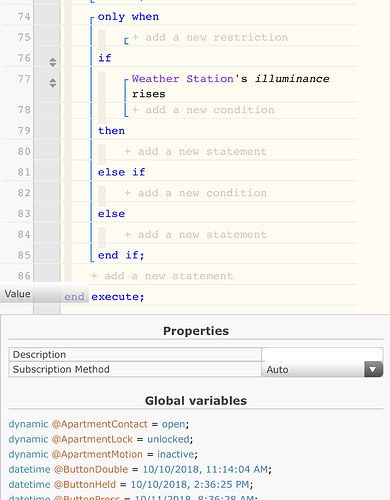The width and height of the screenshot is (390, 500).
Task: Click line number 85 in the gutter
Action: click(x=24, y=255)
